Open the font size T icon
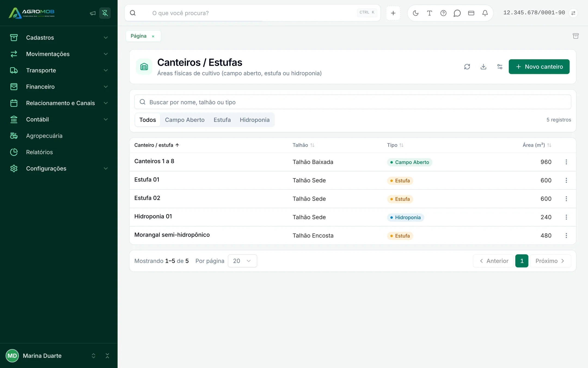 click(430, 13)
